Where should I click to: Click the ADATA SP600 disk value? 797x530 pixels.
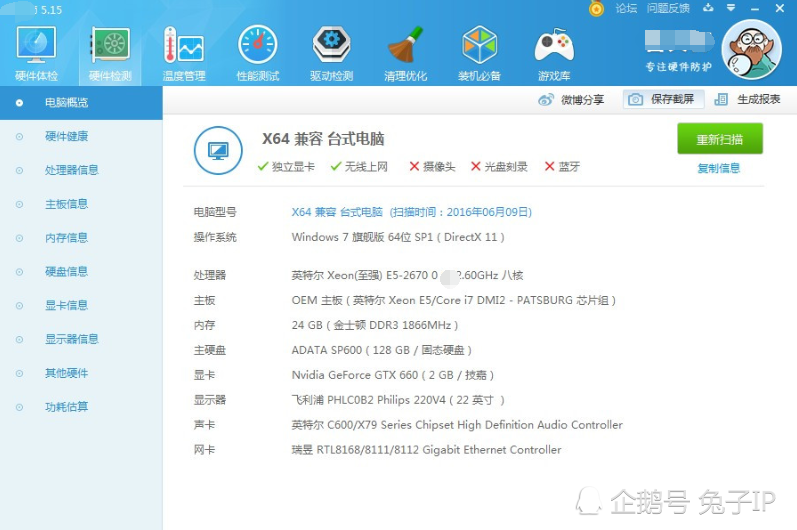click(x=382, y=350)
